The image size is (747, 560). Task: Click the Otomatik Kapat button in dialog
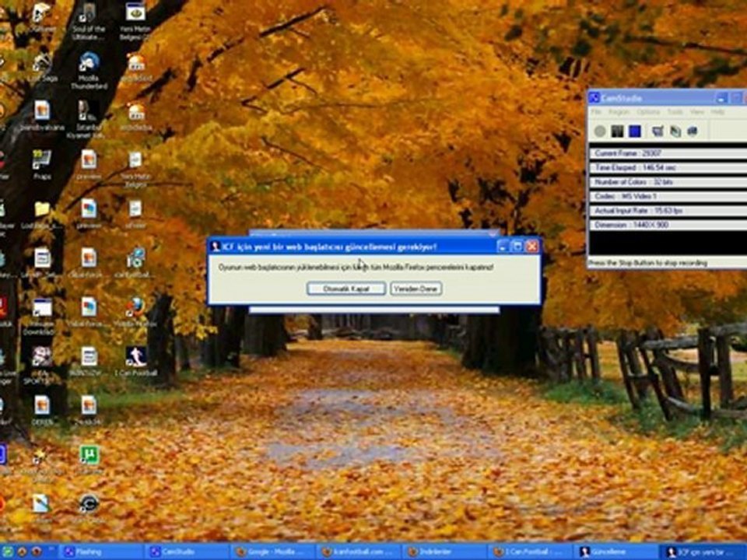tap(346, 289)
